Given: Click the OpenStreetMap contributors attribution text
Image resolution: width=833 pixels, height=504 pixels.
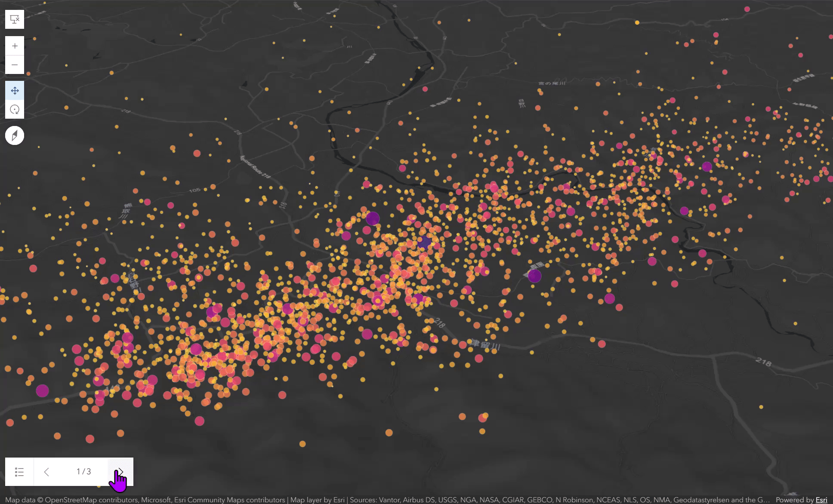Looking at the screenshot, I should [91, 500].
